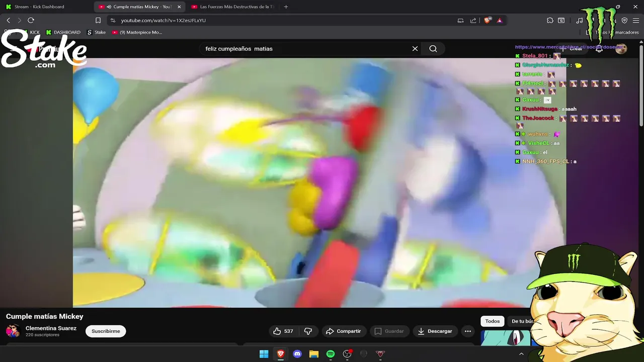This screenshot has height=362, width=644.
Task: Open Clementina Suarez channel name
Action: [51, 328]
